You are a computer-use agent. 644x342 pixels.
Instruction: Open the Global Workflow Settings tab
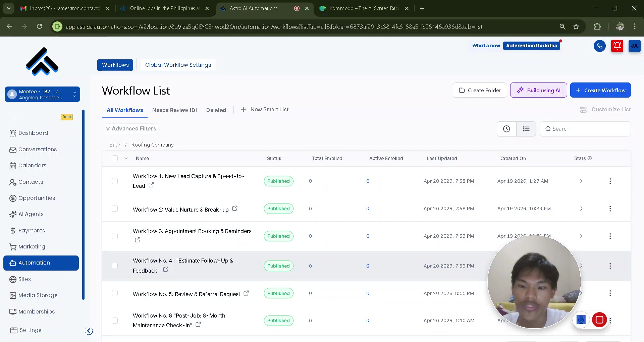point(178,65)
